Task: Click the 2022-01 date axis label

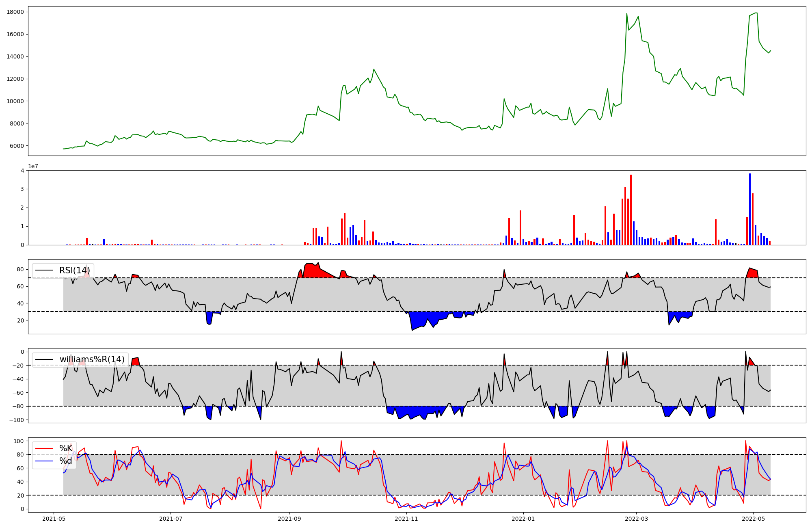Action: [x=523, y=519]
